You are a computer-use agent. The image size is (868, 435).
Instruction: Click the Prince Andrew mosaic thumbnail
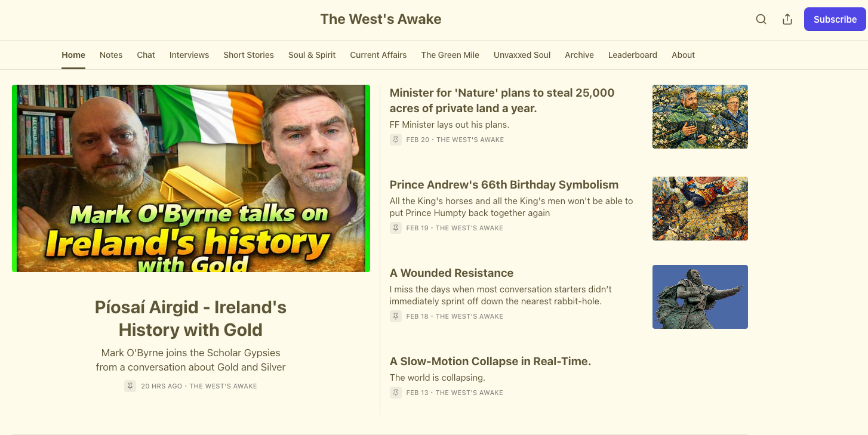click(700, 209)
